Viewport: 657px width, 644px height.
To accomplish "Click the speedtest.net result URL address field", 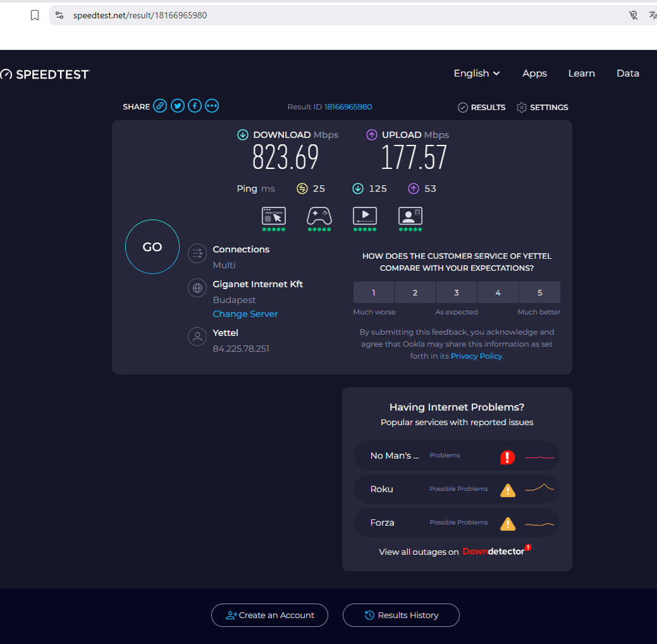I will 140,16.
